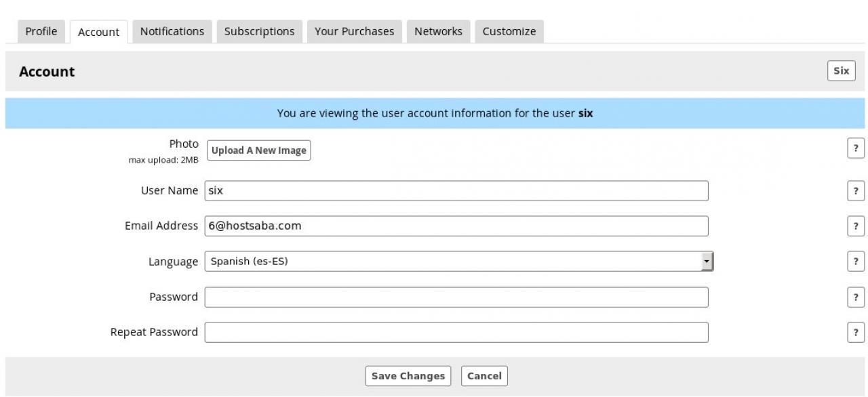
Task: Click the Six button in Account header
Action: coord(841,71)
